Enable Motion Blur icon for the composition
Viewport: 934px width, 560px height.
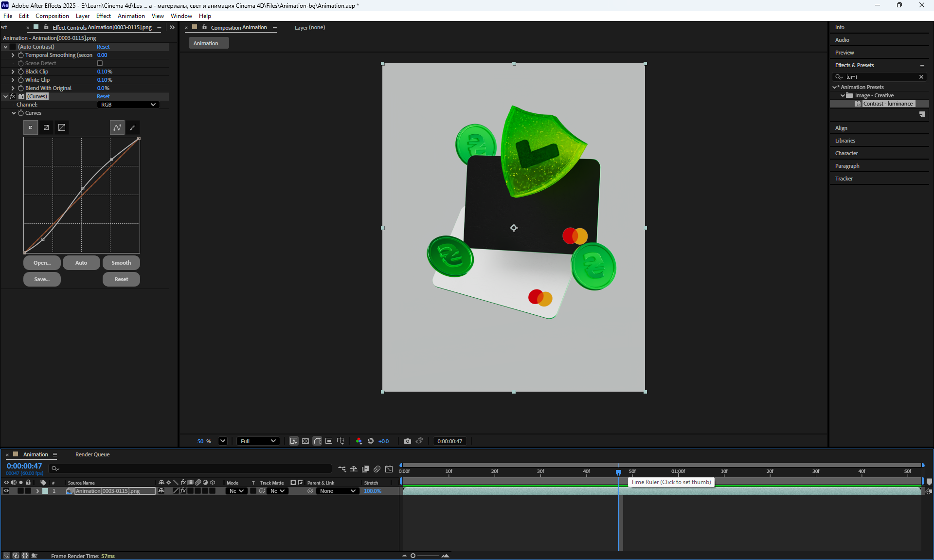pos(377,469)
